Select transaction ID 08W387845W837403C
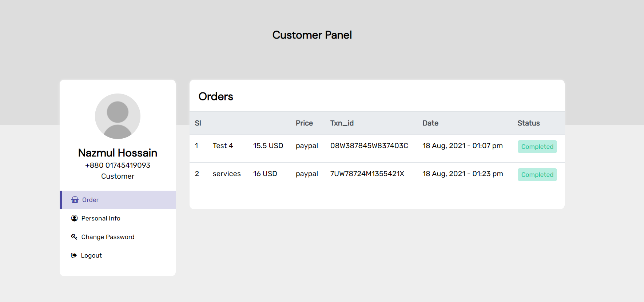 coord(369,146)
